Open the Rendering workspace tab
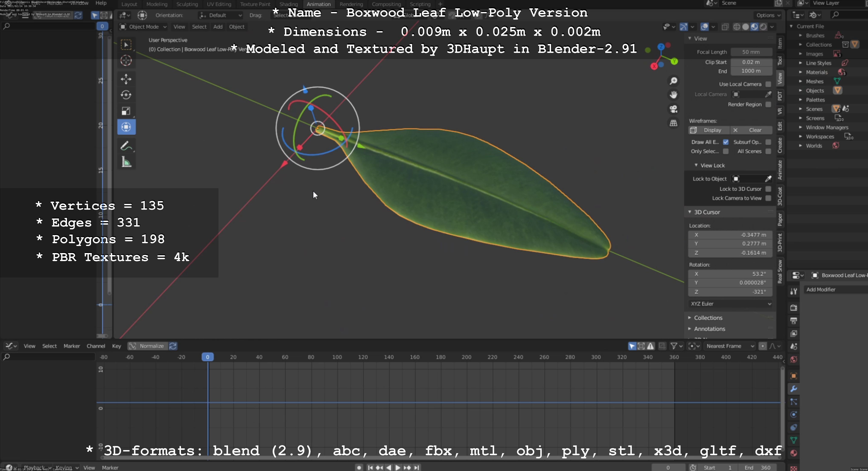868x471 pixels. pyautogui.click(x=351, y=4)
